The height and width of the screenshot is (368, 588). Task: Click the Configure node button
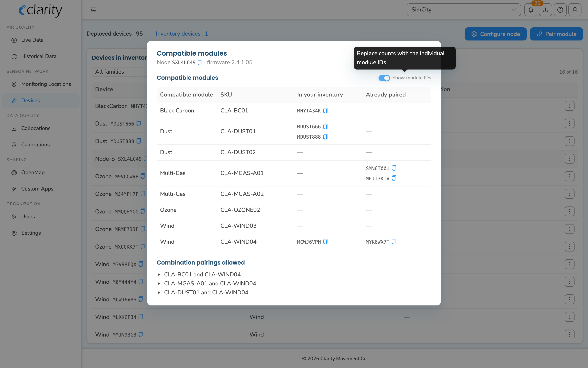496,34
